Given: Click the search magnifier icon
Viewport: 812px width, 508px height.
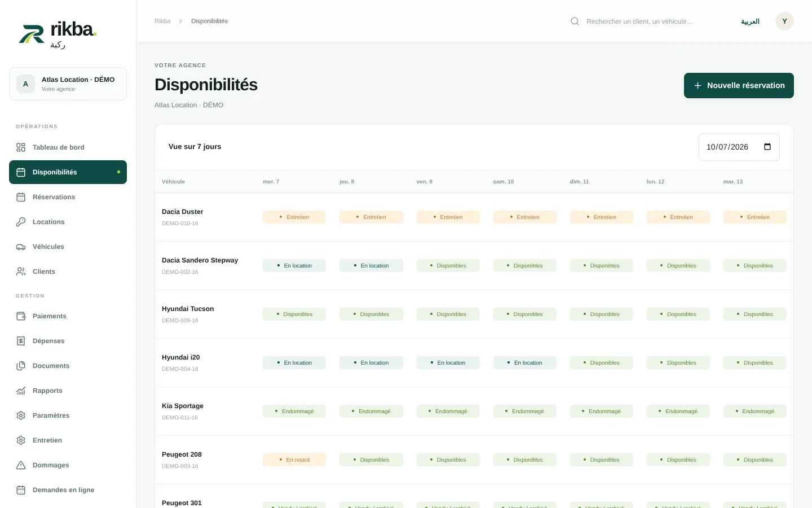Looking at the screenshot, I should (x=575, y=21).
